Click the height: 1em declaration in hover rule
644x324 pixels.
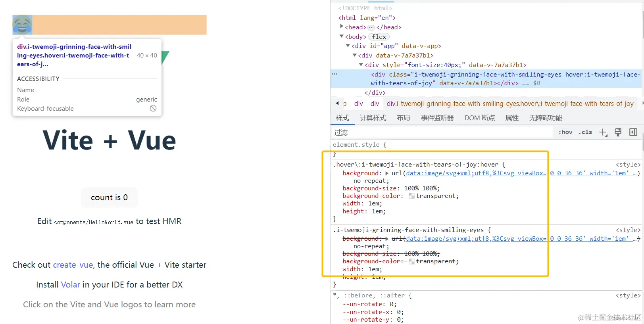point(364,211)
